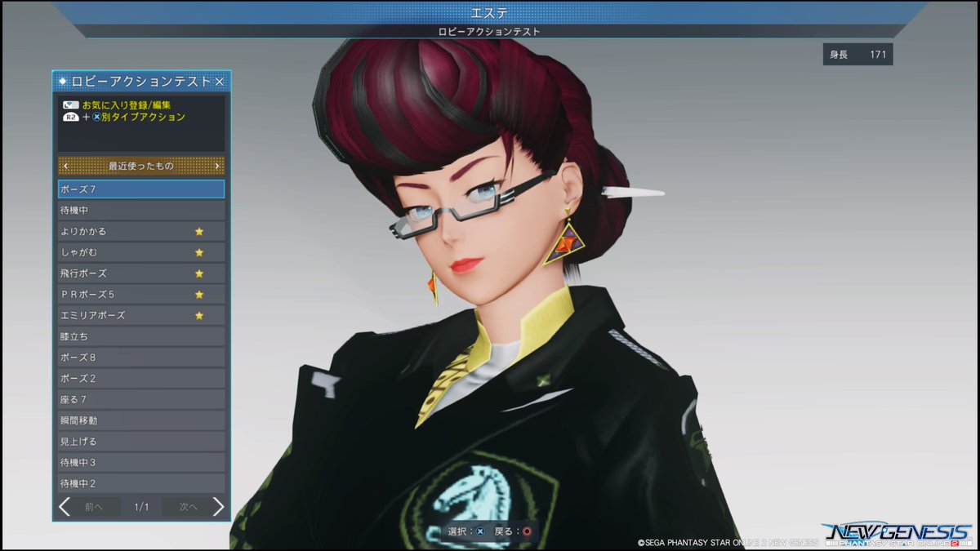
Task: Click the cross button icon next to 選択
Action: tap(480, 531)
